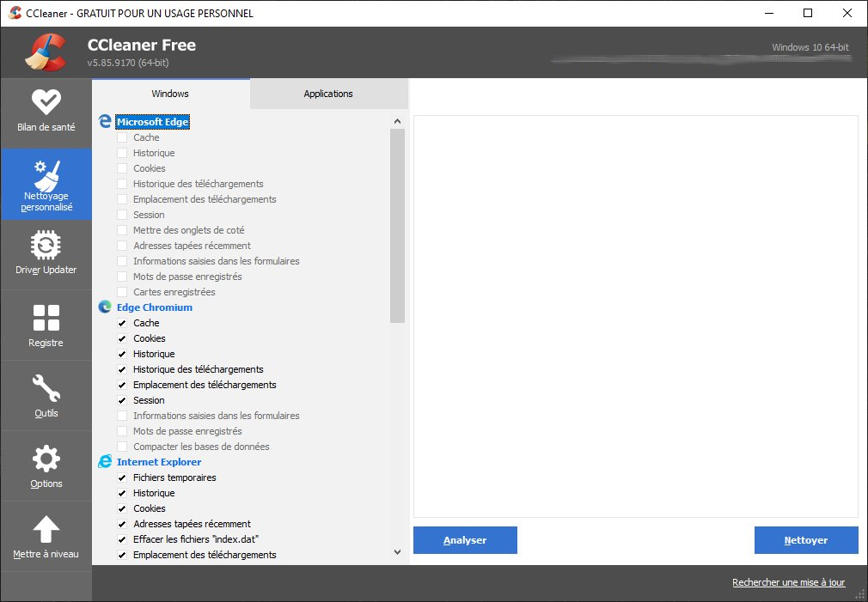This screenshot has height=602, width=868.
Task: Click the version text v5.85.9170 (64-bit)
Action: (x=128, y=63)
